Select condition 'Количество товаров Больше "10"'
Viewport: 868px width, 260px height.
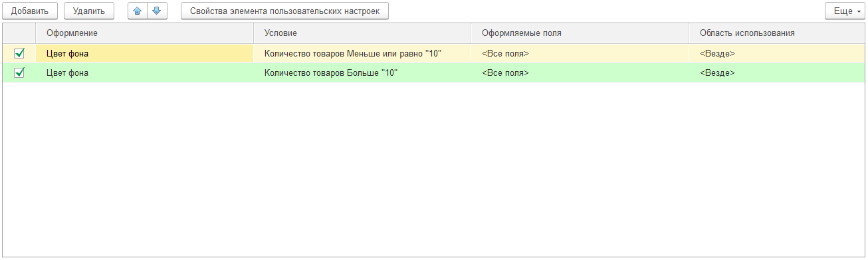point(363,73)
